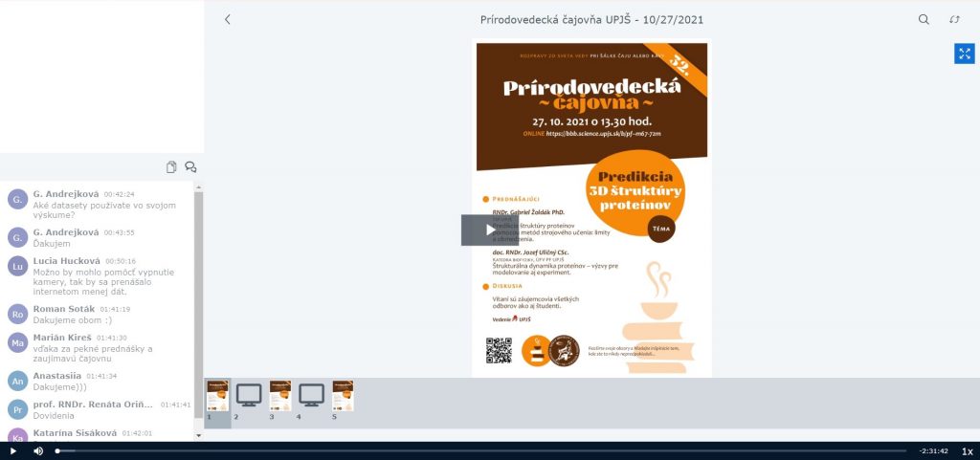Select prof. RNDr. Renáta message 'Dovidenia'

click(97, 410)
